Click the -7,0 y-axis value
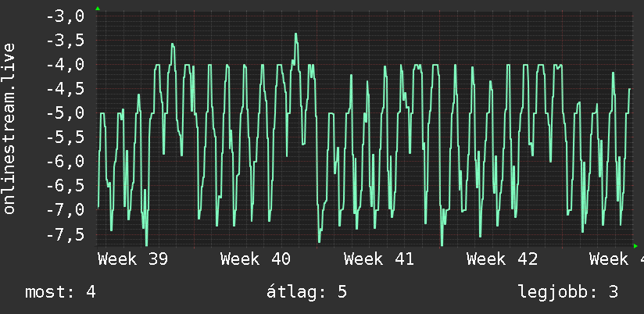 [66, 210]
